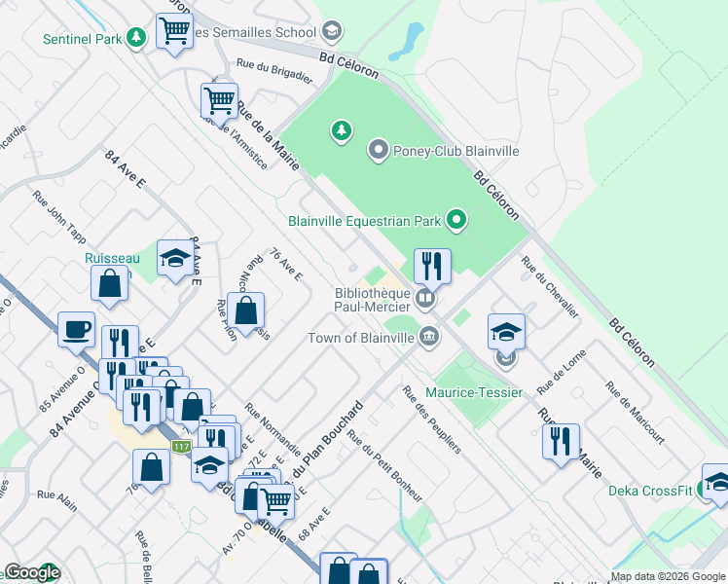
Task: Click the Map data ©2026 Google attribution
Action: 668,576
